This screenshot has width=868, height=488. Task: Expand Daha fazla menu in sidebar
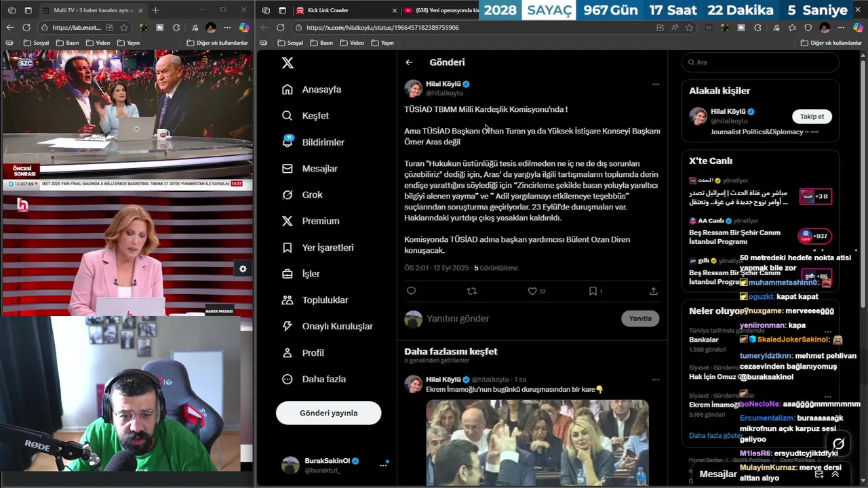[313, 379]
